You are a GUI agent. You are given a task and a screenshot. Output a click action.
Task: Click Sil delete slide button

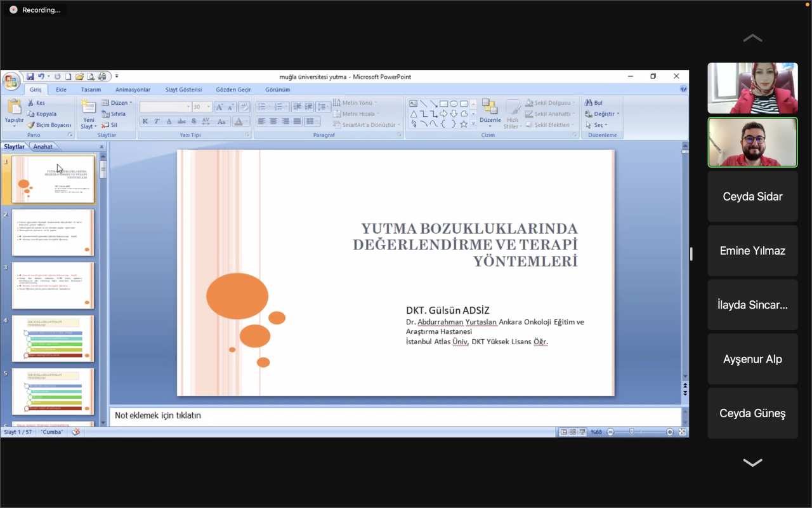pyautogui.click(x=110, y=125)
